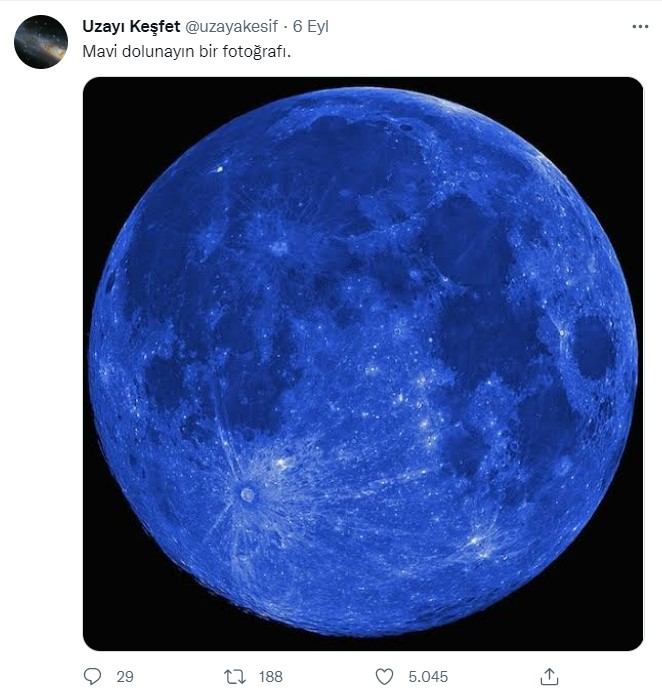Like the tweet with the heart icon
This screenshot has width=662, height=699.
click(x=385, y=677)
